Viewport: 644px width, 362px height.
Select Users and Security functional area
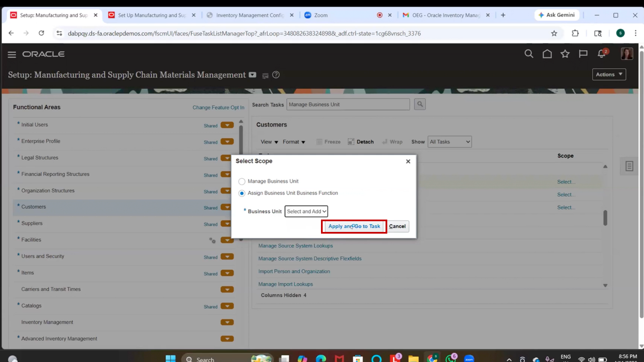pos(124,256)
